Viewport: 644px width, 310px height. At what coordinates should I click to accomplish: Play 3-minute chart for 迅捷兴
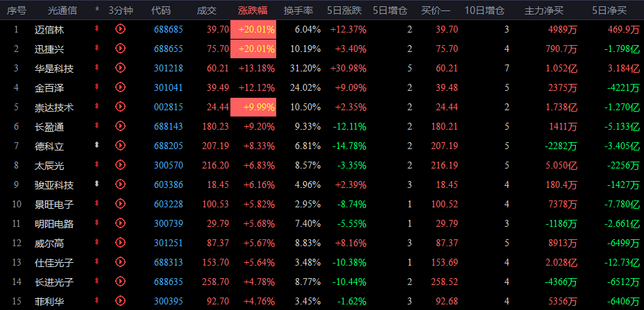point(120,49)
